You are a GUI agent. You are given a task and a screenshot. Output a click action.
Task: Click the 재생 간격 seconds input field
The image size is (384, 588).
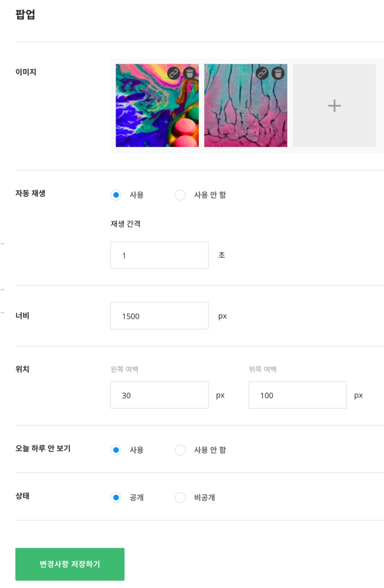159,255
